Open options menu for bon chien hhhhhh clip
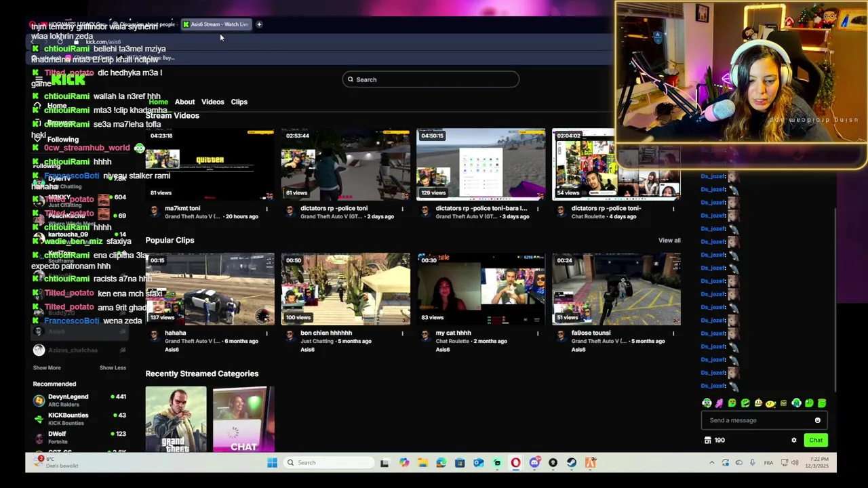868x488 pixels. tap(402, 333)
